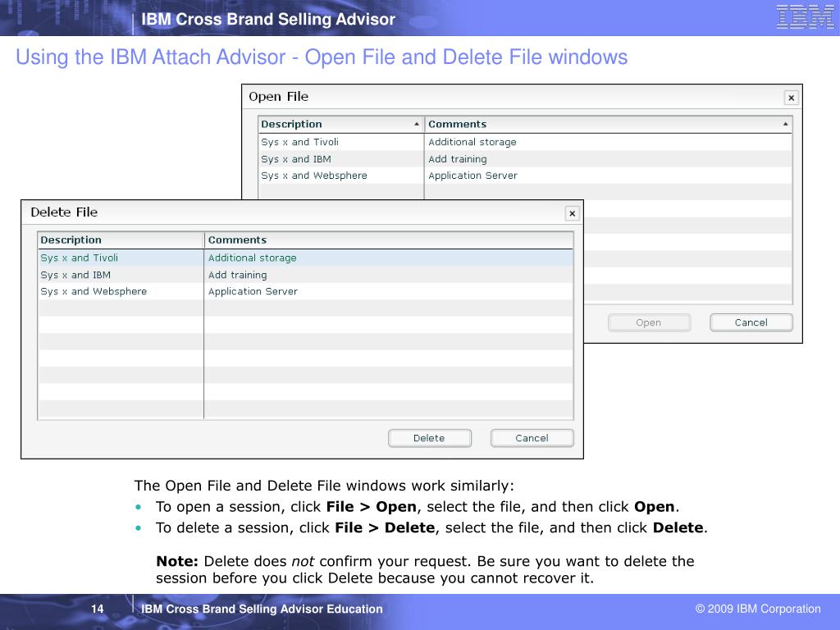Screen dimensions: 840x630
Task: Select 'Sys x and Websphere' in Delete File
Action: coord(94,291)
